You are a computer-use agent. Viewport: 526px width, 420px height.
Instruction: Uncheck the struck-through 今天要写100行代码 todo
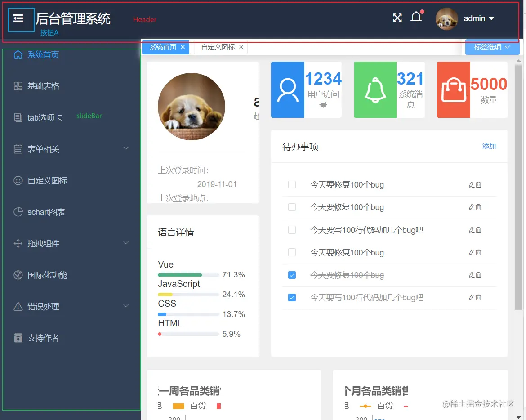(x=292, y=298)
